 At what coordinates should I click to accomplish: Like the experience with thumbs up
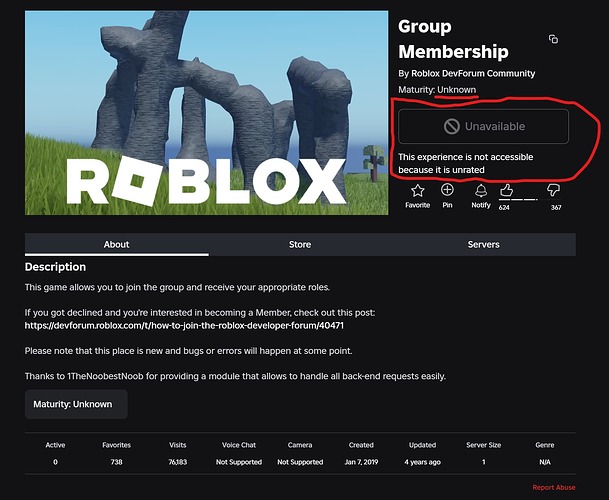click(x=506, y=190)
